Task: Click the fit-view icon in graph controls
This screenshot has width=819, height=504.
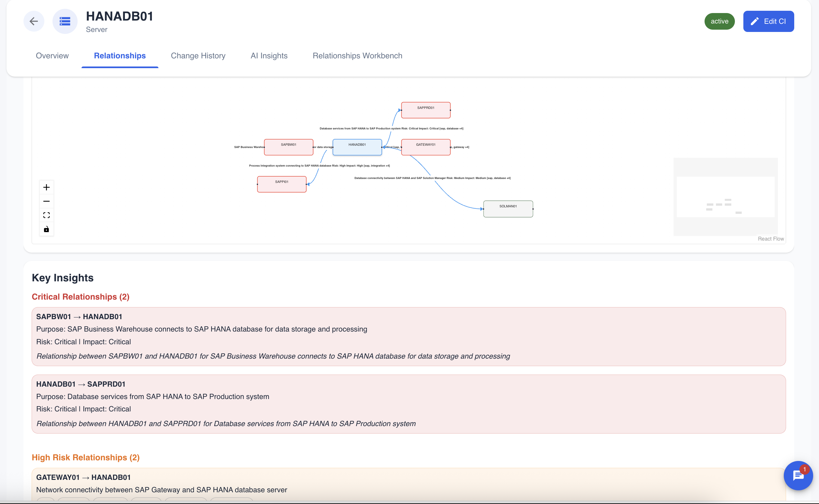Action: pos(46,215)
